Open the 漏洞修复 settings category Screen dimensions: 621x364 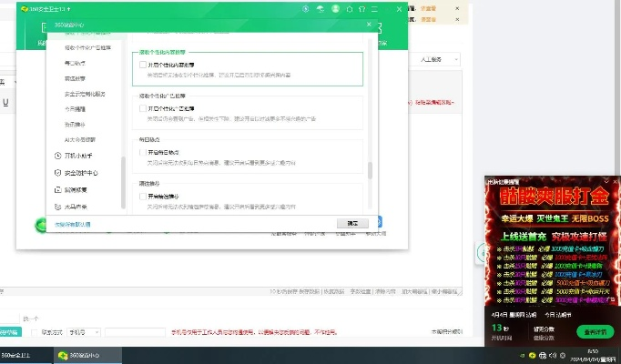(76, 189)
